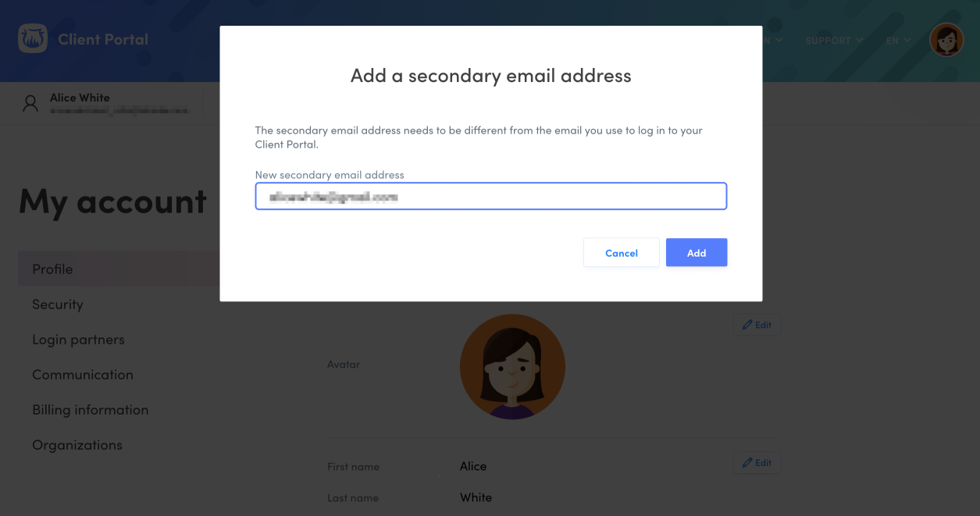The width and height of the screenshot is (980, 516).
Task: Click the pencil Edit button beside First name
Action: tap(757, 463)
